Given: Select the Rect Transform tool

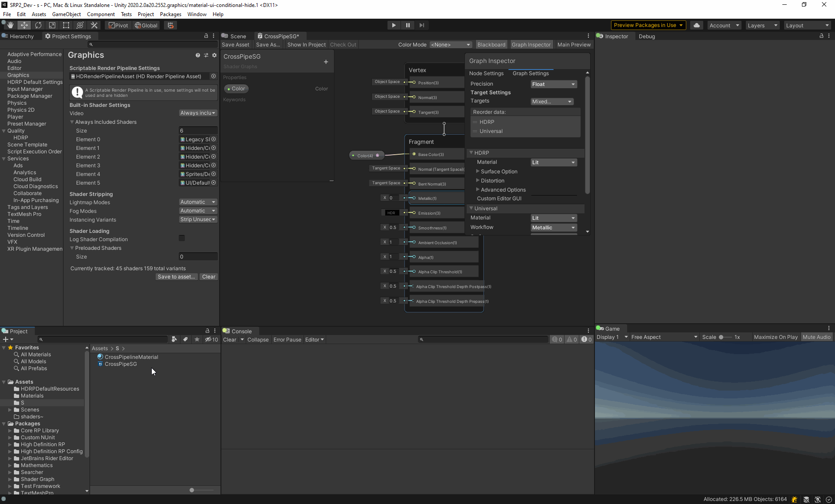Looking at the screenshot, I should [66, 25].
